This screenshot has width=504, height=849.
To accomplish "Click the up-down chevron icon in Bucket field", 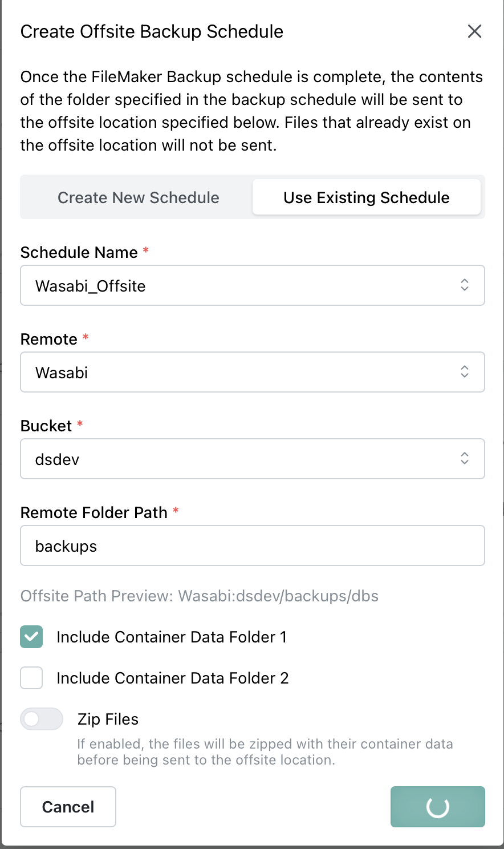I will (465, 459).
